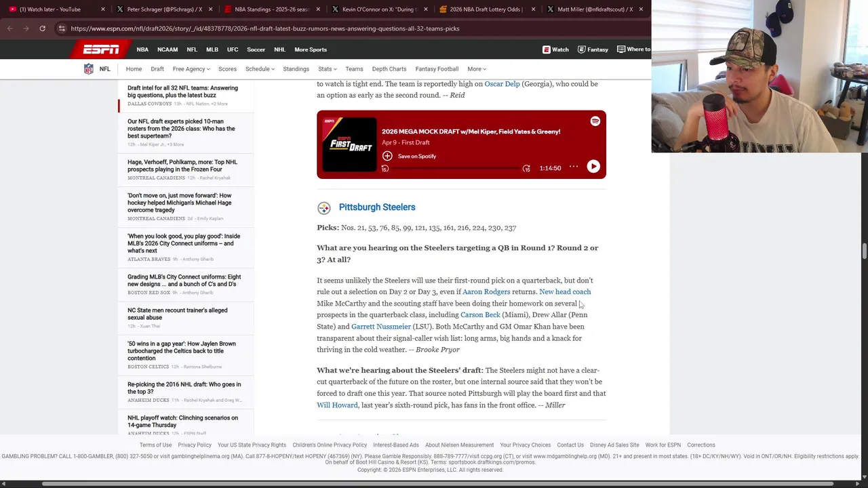Open UFC in ESPN top navigation
The height and width of the screenshot is (488, 868).
click(233, 49)
